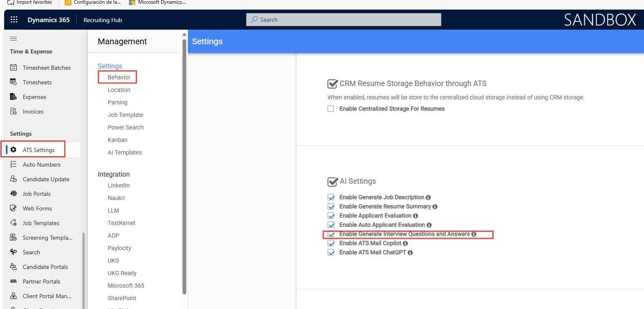Disable the ATS Mail ChatGPT checkbox

(331, 253)
